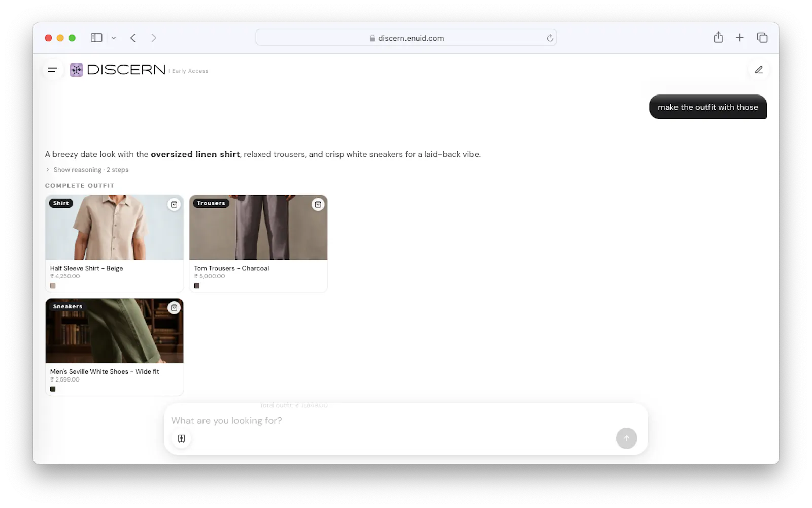Click the 'make the outfit with those' message
The image size is (812, 508).
[708, 107]
